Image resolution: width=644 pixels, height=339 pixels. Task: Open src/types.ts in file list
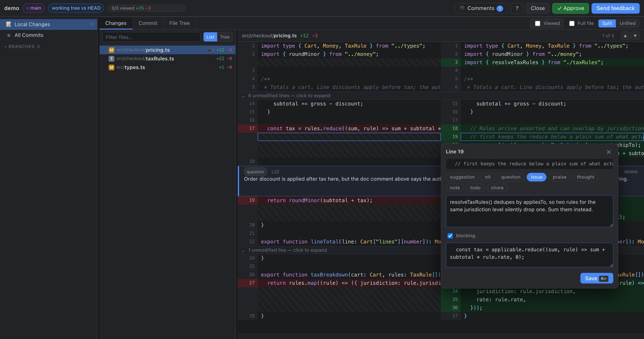pyautogui.click(x=167, y=67)
